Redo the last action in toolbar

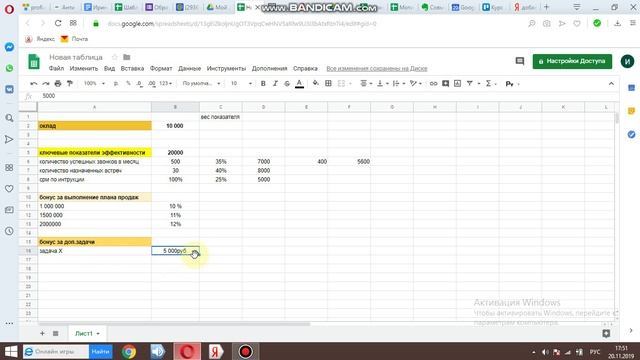click(46, 84)
